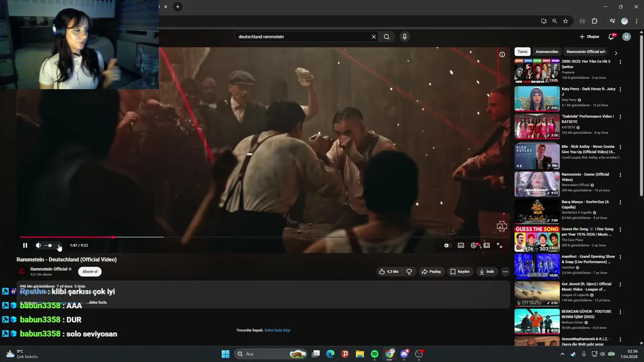Image resolution: width=644 pixels, height=362 pixels.
Task: Open options menu for Barış Manço SesVerSus
Action: [x=620, y=202]
